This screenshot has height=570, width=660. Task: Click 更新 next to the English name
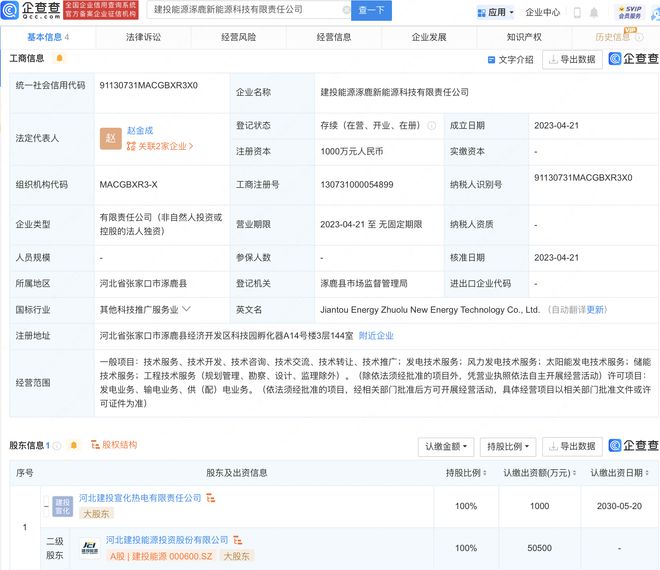click(595, 310)
